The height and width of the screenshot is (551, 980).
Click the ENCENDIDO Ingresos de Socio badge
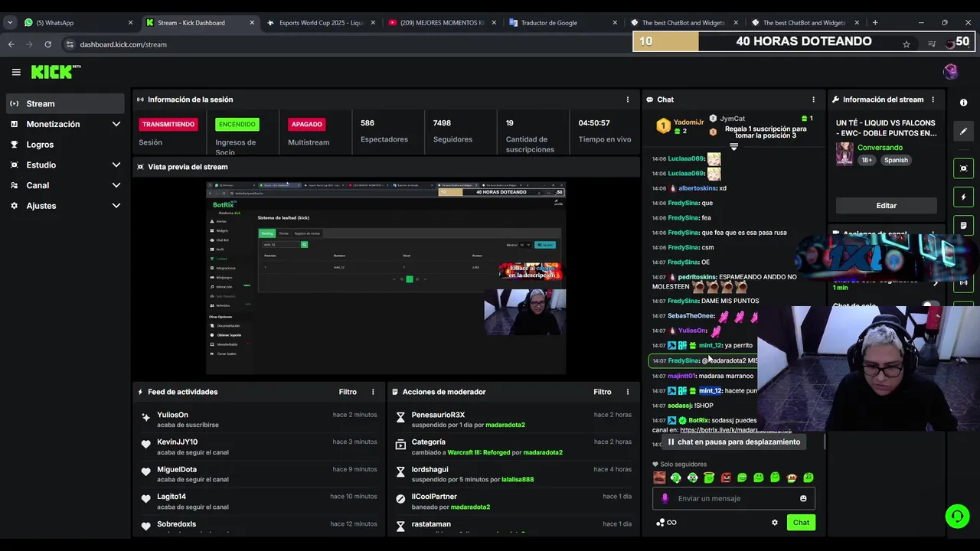(237, 124)
